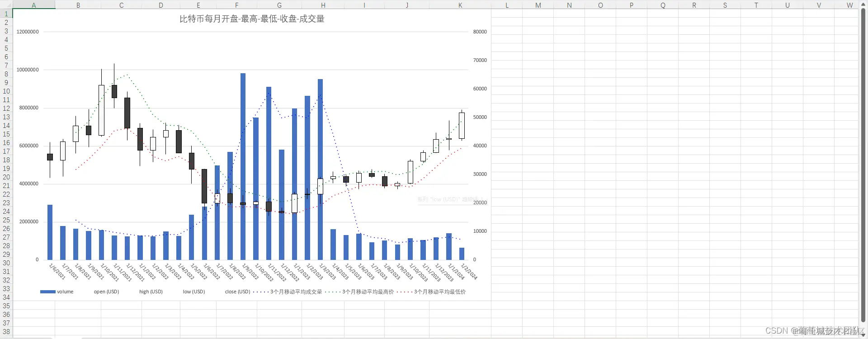Click the 30000 right axis label
This screenshot has height=339, width=868.
pos(480,174)
